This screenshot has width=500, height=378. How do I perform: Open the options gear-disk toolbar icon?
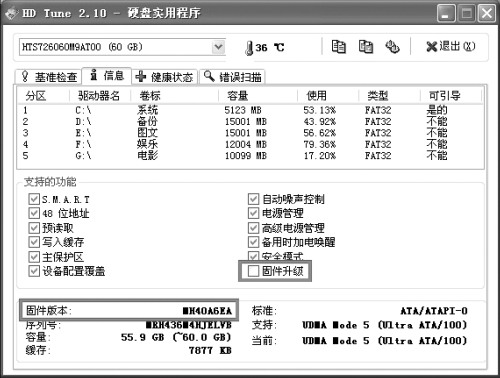392,47
